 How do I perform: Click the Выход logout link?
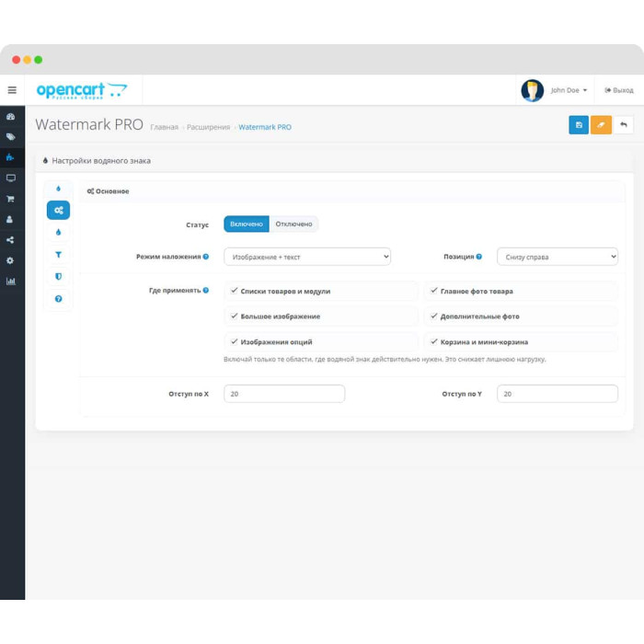click(619, 90)
